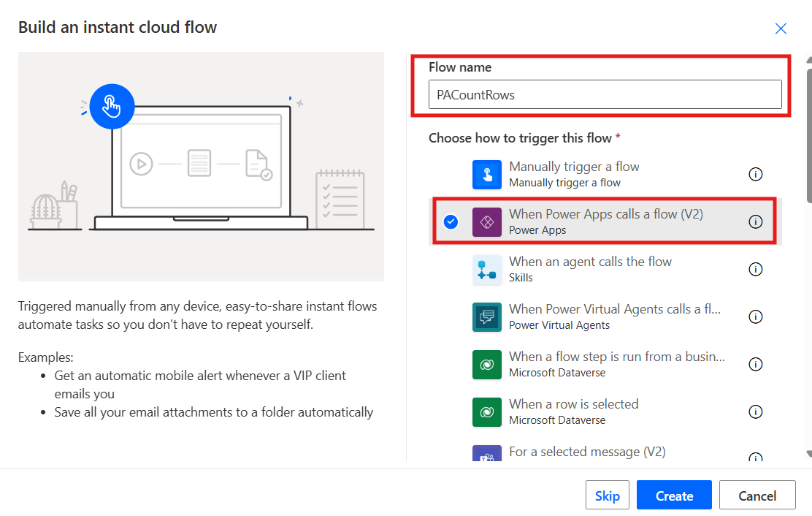The height and width of the screenshot is (516, 812).
Task: Deselect the Power Apps trigger checkmark
Action: click(451, 221)
